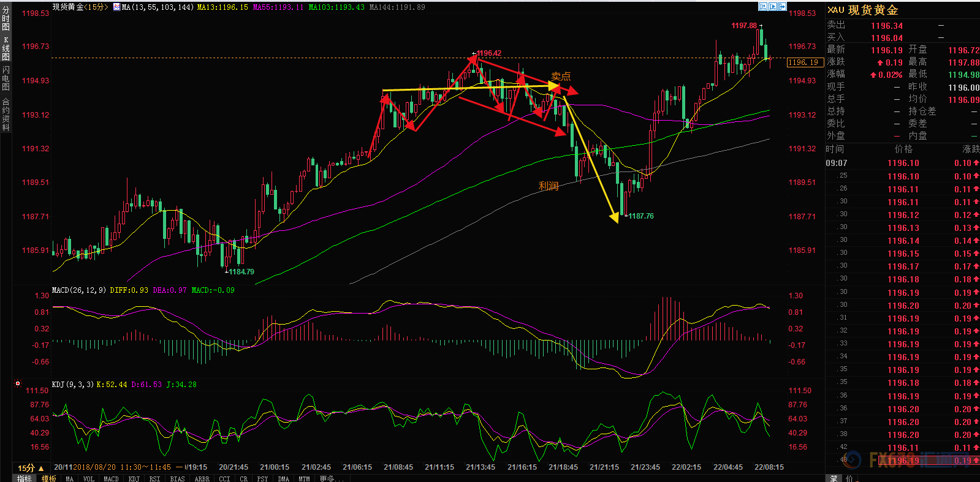Image resolution: width=980 pixels, height=482 pixels.
Task: Click the 最高 value 1197.88 in quote panel
Action: (x=963, y=62)
